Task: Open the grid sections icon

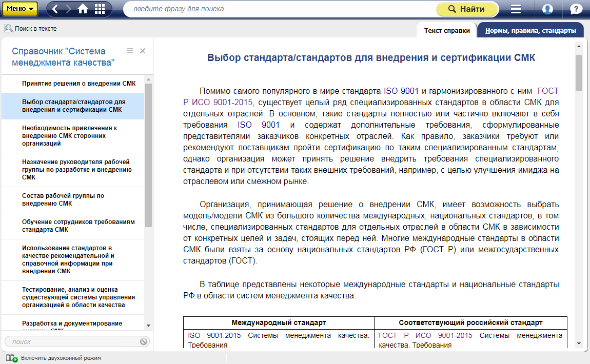Action: pyautogui.click(x=100, y=9)
